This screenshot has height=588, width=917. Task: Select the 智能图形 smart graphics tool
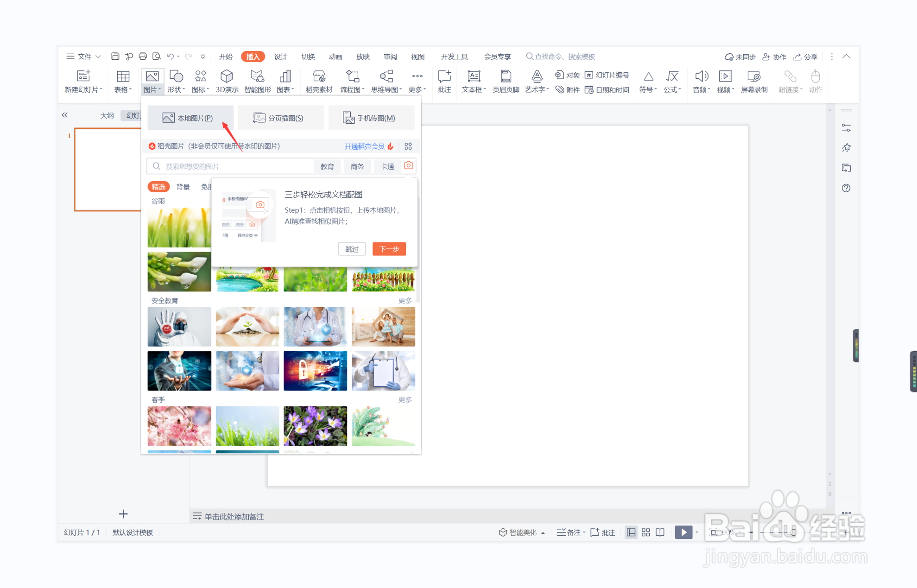pos(257,81)
